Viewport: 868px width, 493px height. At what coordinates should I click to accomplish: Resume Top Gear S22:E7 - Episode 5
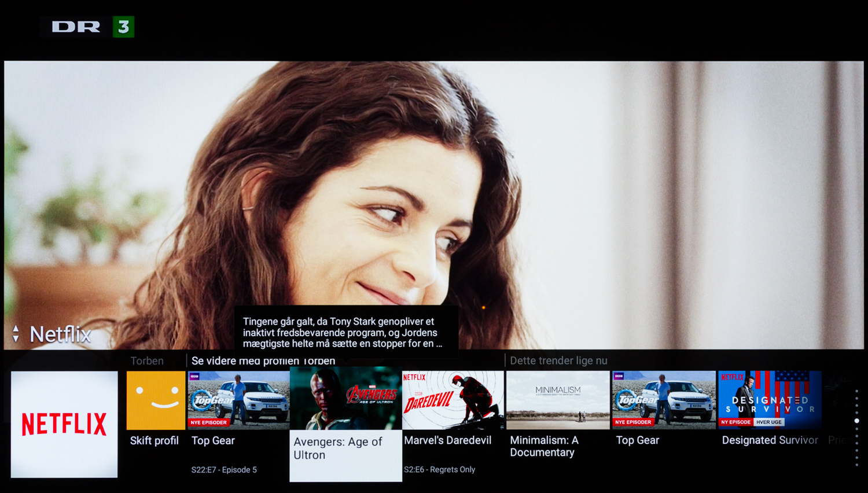click(x=238, y=400)
